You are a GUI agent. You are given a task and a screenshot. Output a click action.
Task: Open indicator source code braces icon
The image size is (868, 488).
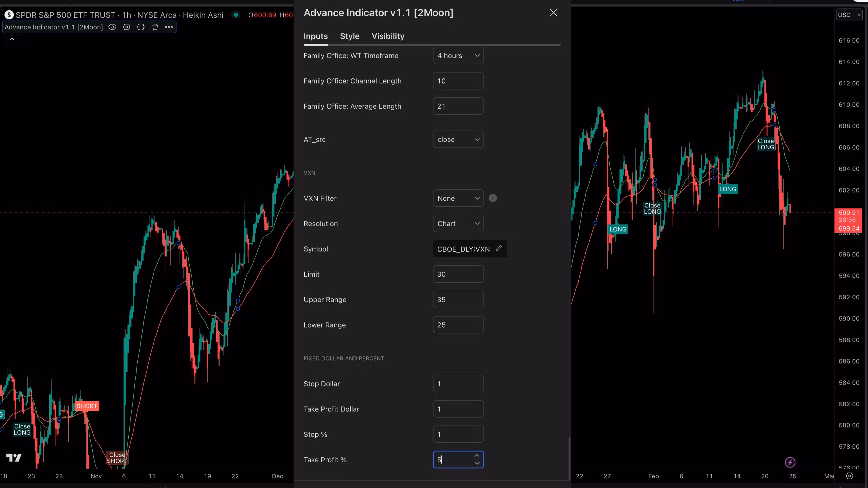tap(141, 27)
